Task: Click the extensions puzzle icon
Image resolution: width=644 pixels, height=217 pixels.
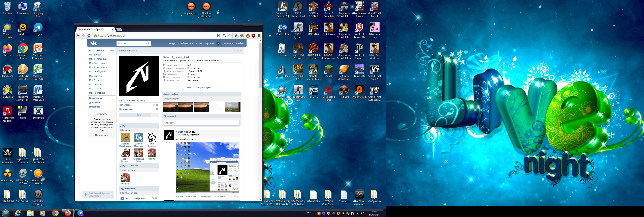Action: point(236,35)
